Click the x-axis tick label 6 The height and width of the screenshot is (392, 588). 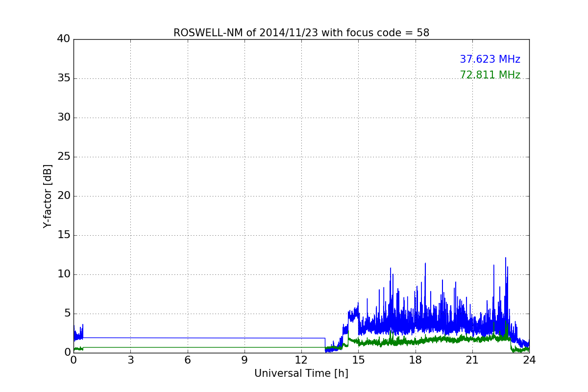click(x=188, y=360)
